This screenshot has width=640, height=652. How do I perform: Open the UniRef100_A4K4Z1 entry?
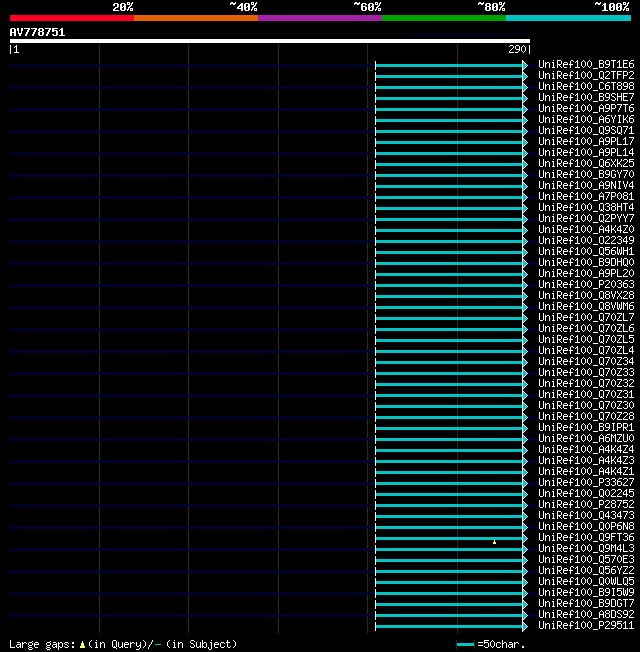pos(586,472)
